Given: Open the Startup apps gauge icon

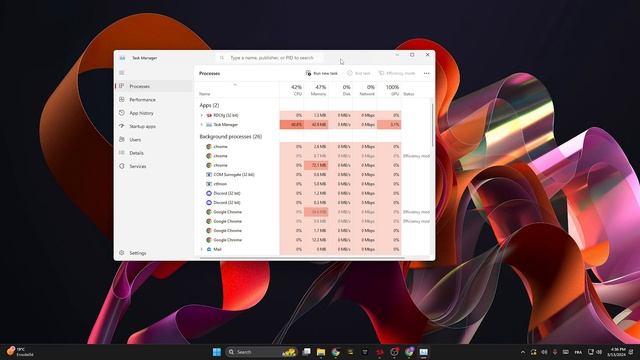Looking at the screenshot, I should (122, 126).
